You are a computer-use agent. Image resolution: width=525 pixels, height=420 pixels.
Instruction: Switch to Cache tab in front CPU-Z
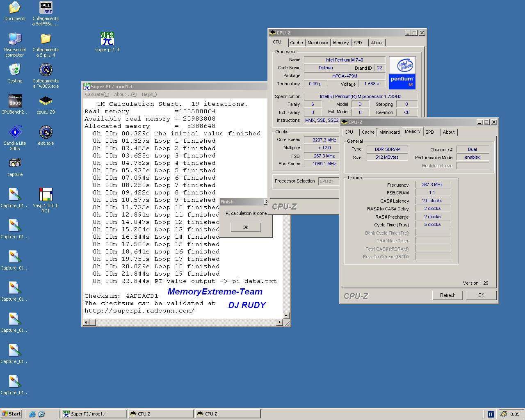pyautogui.click(x=368, y=132)
